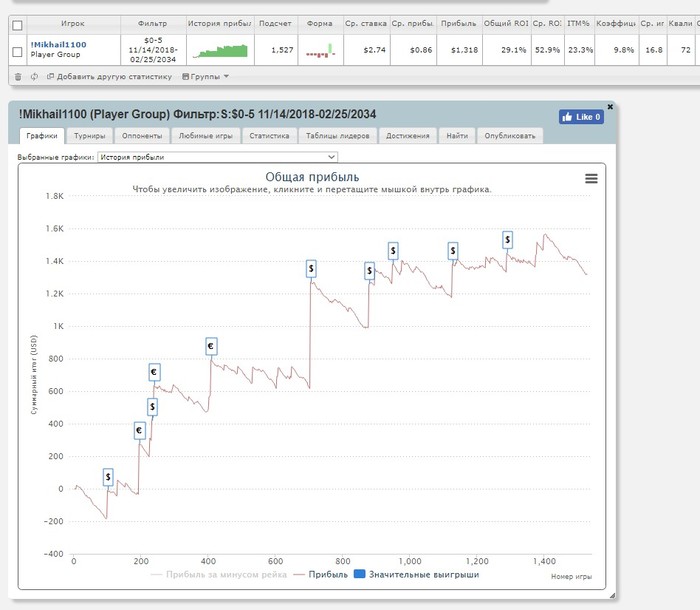Sort by the 'Ср. ставка' column header
Screen dimensions: 700x610
tap(366, 24)
